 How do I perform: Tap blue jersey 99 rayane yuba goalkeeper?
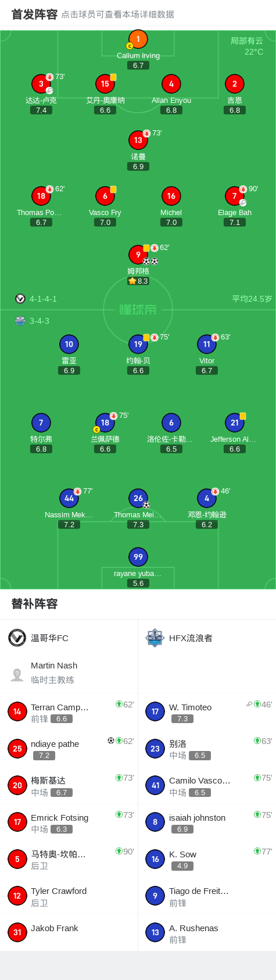138,557
